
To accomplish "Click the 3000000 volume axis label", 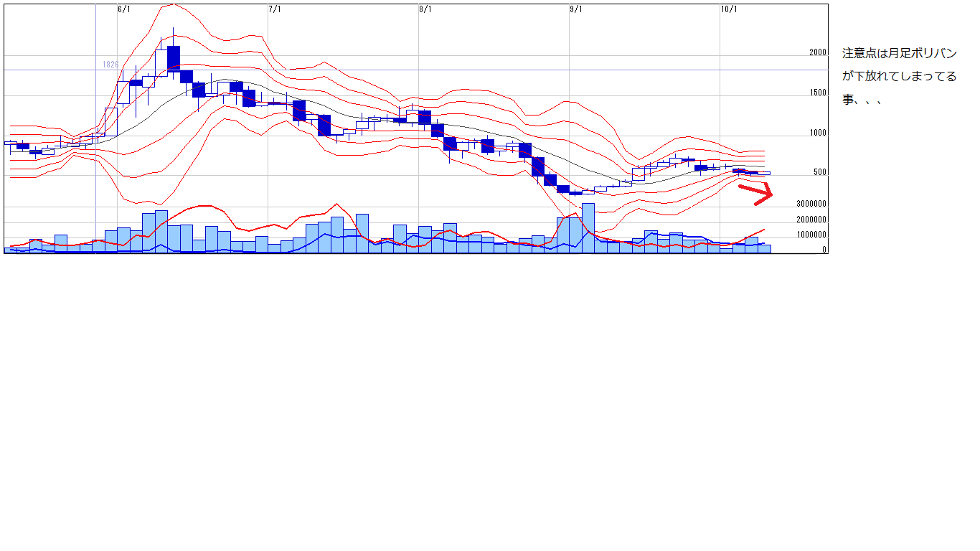I will [x=811, y=204].
